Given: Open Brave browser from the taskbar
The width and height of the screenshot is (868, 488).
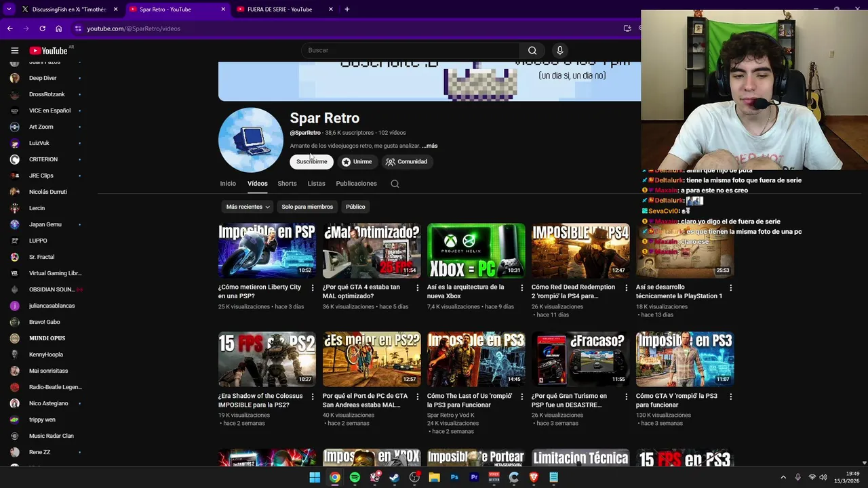Looking at the screenshot, I should pos(534,477).
